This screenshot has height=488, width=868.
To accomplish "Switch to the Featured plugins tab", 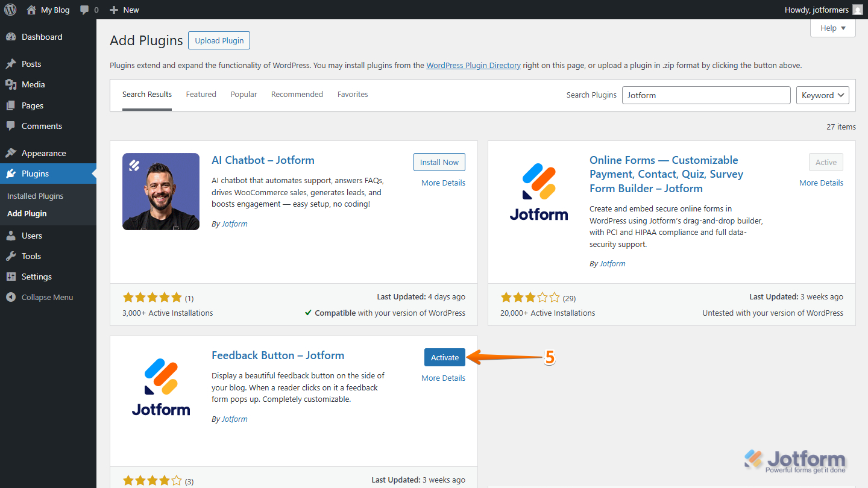I will coord(201,94).
